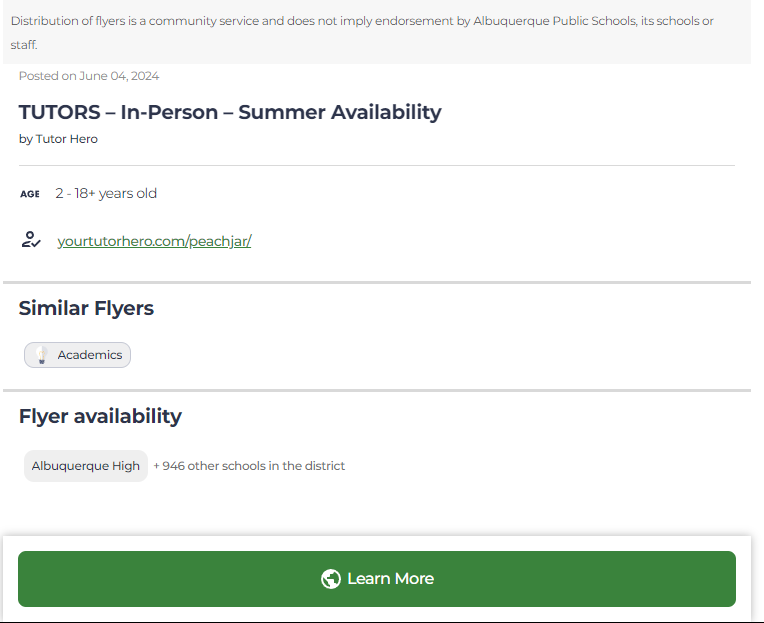Click the flyer title 'TUTORS – In-Person – Summer Availability'

coord(230,112)
